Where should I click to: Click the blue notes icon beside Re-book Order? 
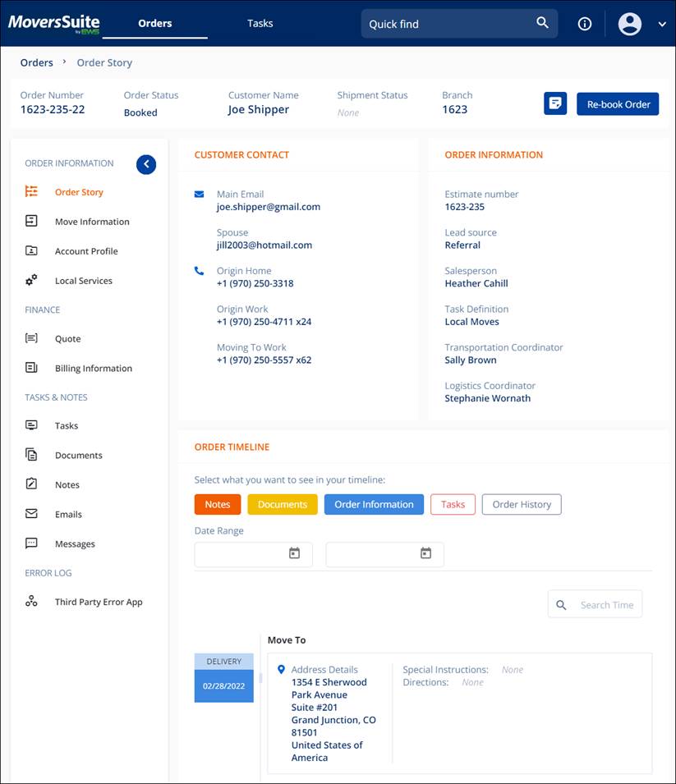tap(555, 103)
